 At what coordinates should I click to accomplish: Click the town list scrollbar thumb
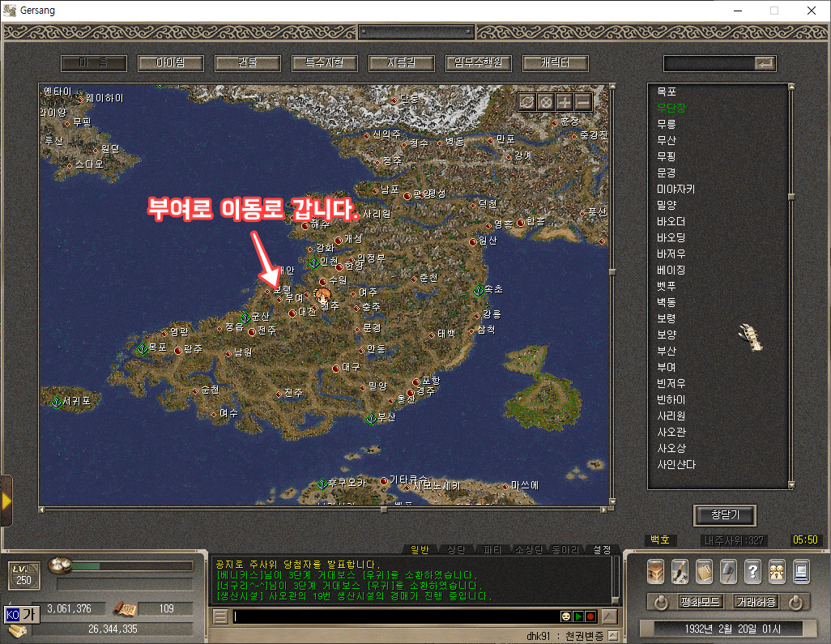791,197
